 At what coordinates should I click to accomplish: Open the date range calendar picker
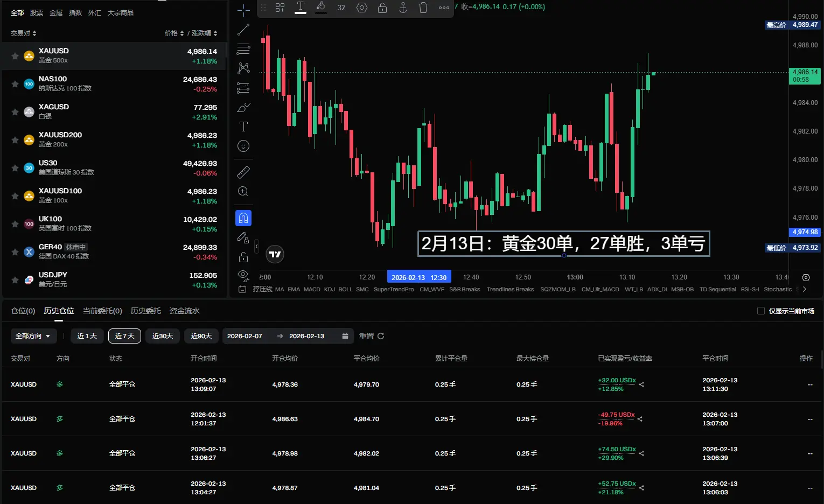(345, 336)
